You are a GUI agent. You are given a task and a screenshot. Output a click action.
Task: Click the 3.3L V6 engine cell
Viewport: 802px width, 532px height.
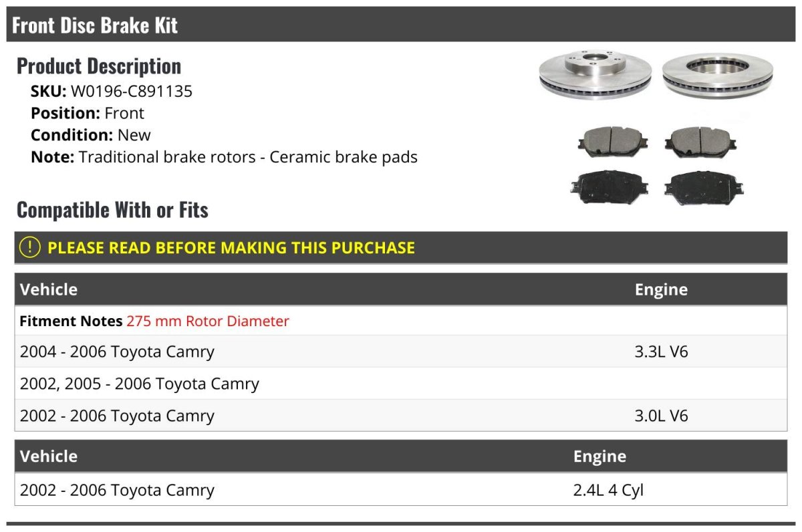pos(661,352)
